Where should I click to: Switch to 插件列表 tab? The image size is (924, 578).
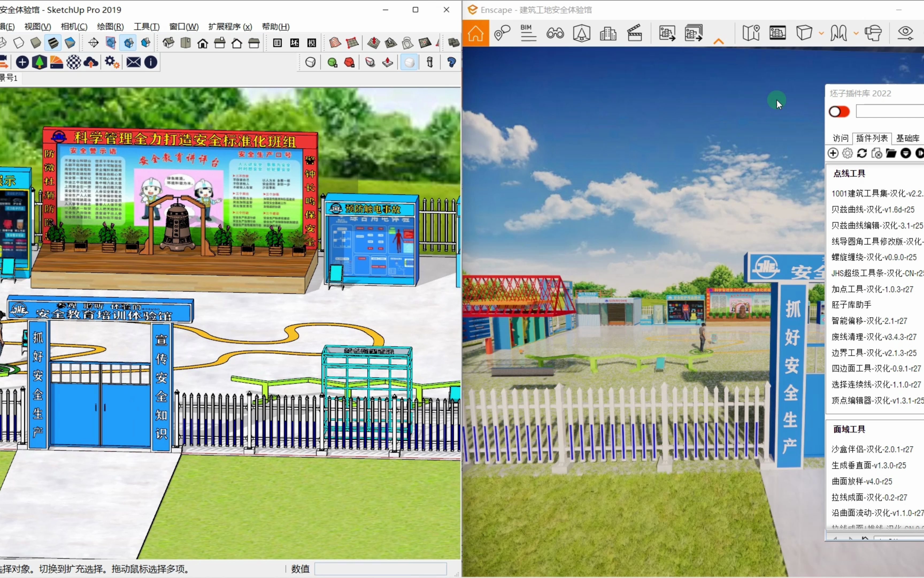pos(872,138)
